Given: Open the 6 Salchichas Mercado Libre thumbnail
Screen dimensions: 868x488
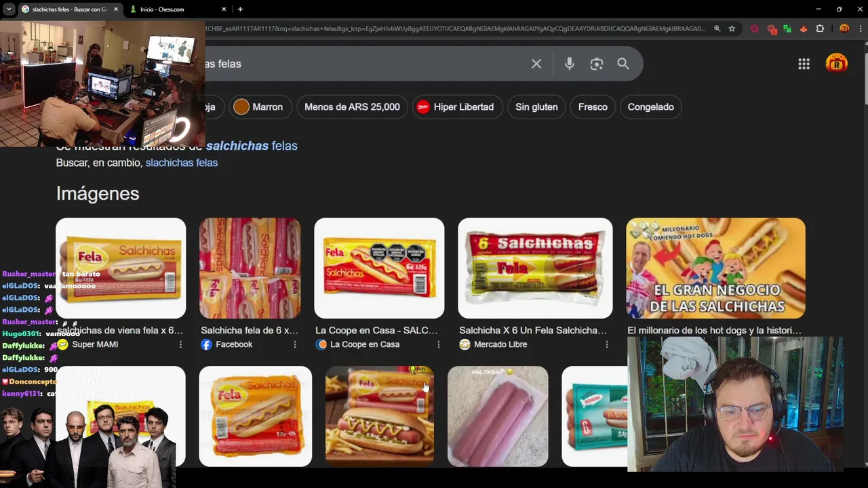Looking at the screenshot, I should [x=535, y=268].
